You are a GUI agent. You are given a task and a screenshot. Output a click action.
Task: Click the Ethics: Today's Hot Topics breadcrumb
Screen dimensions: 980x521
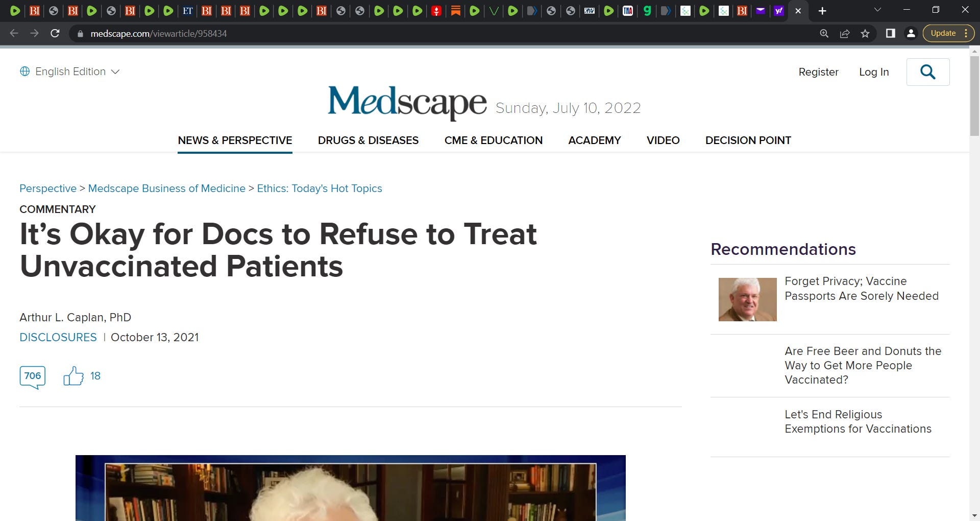[x=320, y=188]
